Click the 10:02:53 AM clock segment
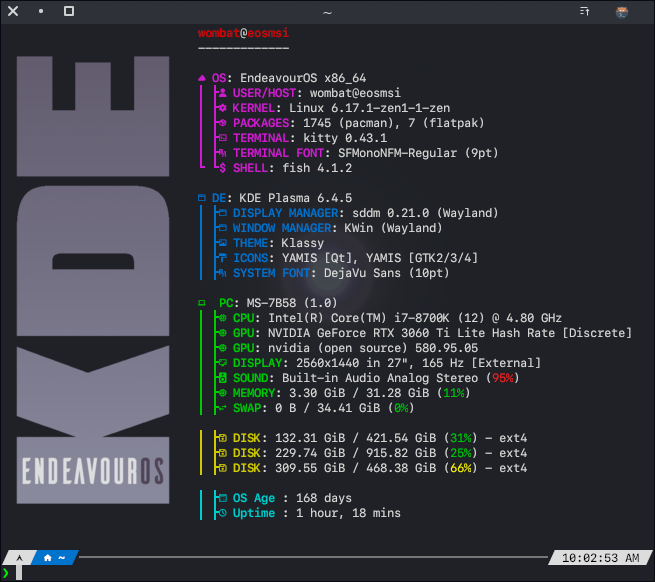Screen dimensions: 655x582 600,556
